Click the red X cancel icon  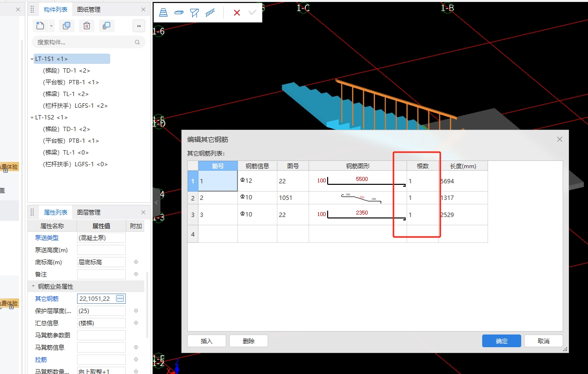[237, 13]
